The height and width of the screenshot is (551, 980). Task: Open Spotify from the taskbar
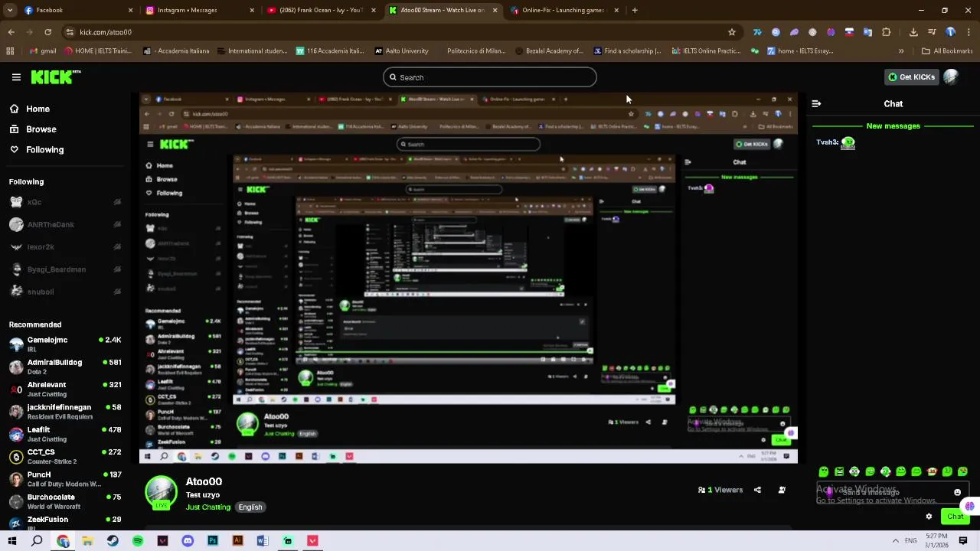tap(138, 541)
